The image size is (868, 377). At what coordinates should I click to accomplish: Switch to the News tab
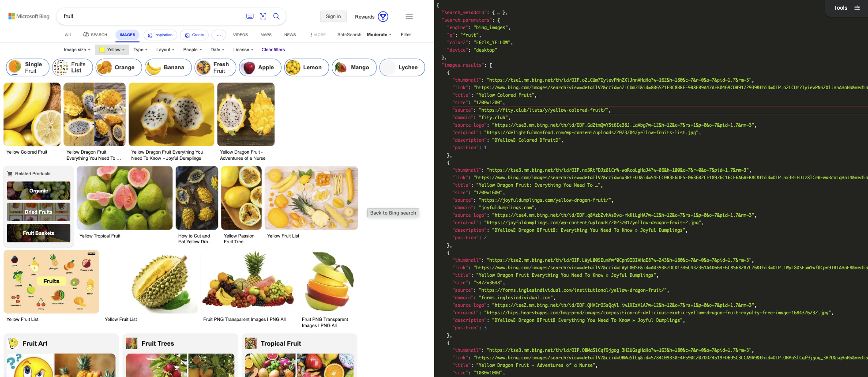290,35
